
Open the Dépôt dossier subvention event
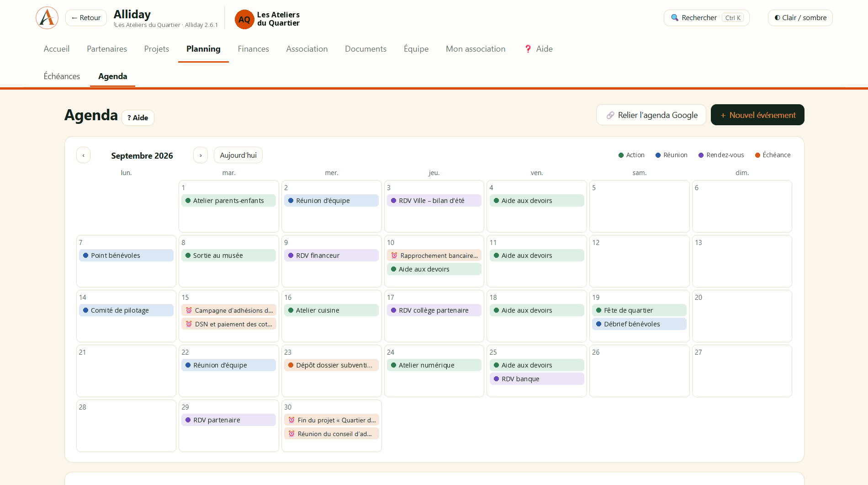click(x=331, y=365)
